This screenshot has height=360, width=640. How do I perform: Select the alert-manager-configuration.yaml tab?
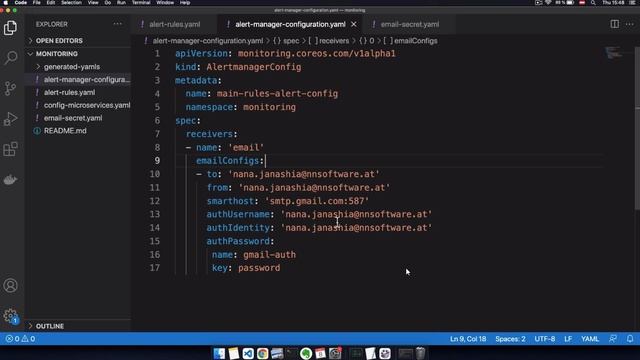pos(290,24)
